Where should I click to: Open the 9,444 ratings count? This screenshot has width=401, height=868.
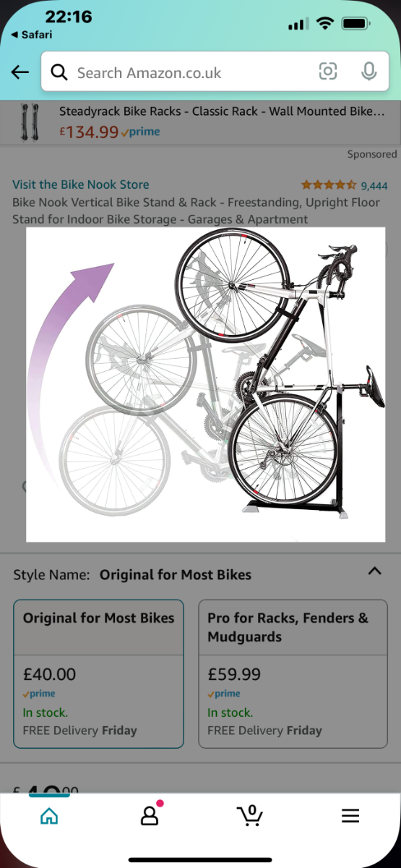[374, 185]
